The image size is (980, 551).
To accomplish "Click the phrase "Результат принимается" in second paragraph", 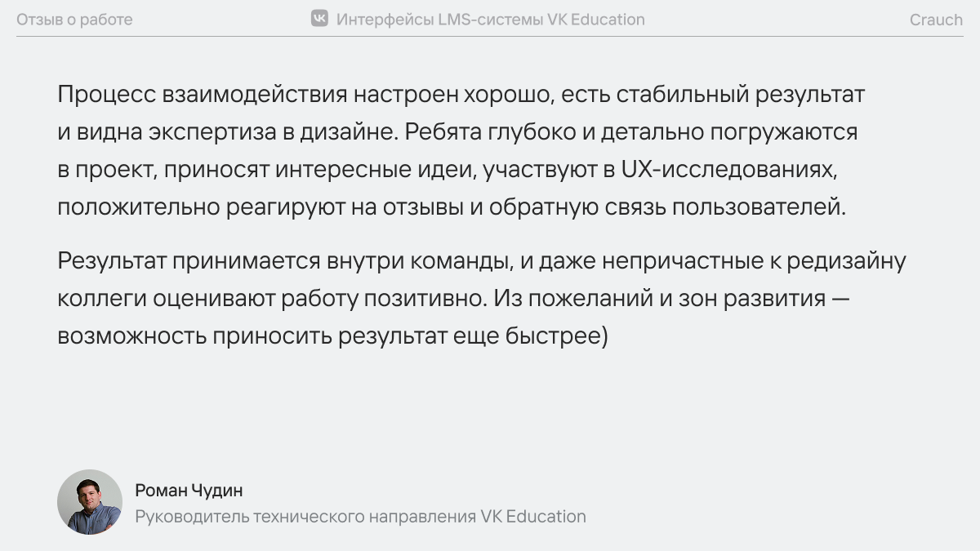I will click(189, 262).
